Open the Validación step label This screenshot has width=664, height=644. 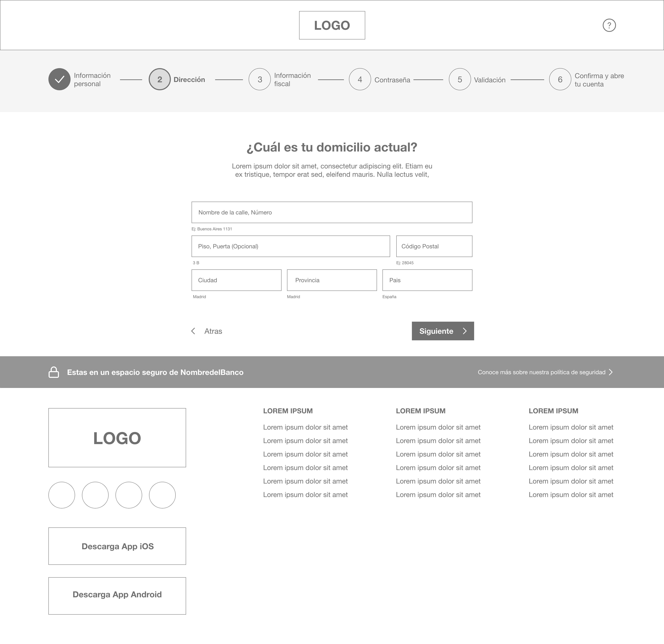click(x=490, y=80)
